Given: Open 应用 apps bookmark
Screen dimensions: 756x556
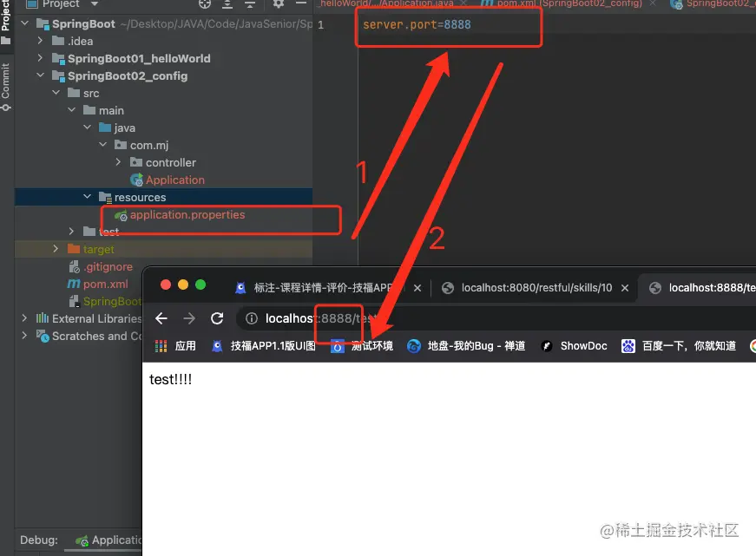Looking at the screenshot, I should [x=175, y=346].
